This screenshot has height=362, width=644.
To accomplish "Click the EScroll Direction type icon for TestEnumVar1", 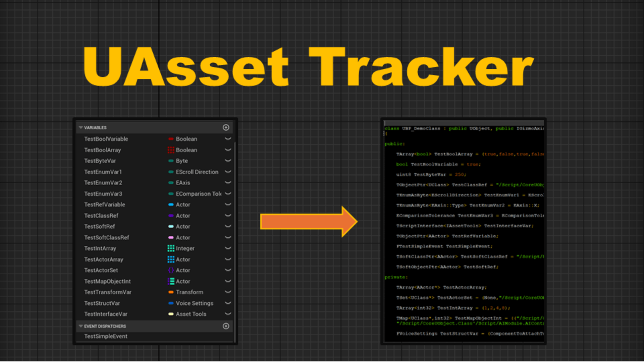I will click(171, 172).
